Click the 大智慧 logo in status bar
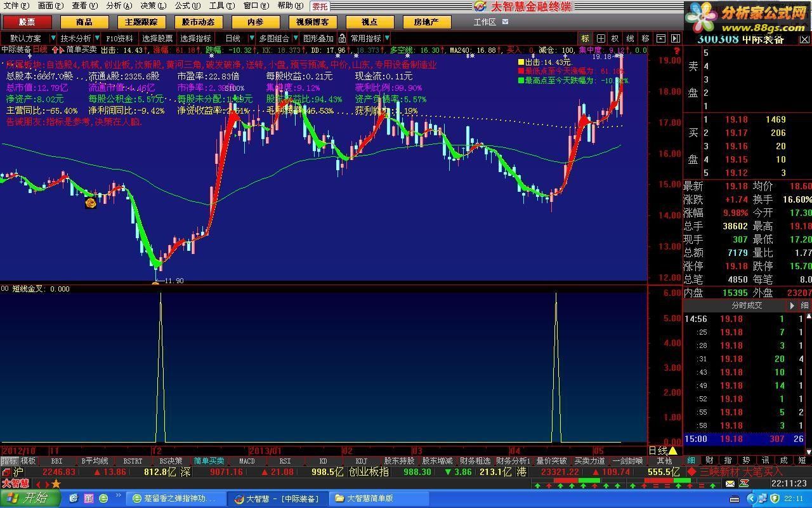The image size is (812, 508). pyautogui.click(x=15, y=484)
